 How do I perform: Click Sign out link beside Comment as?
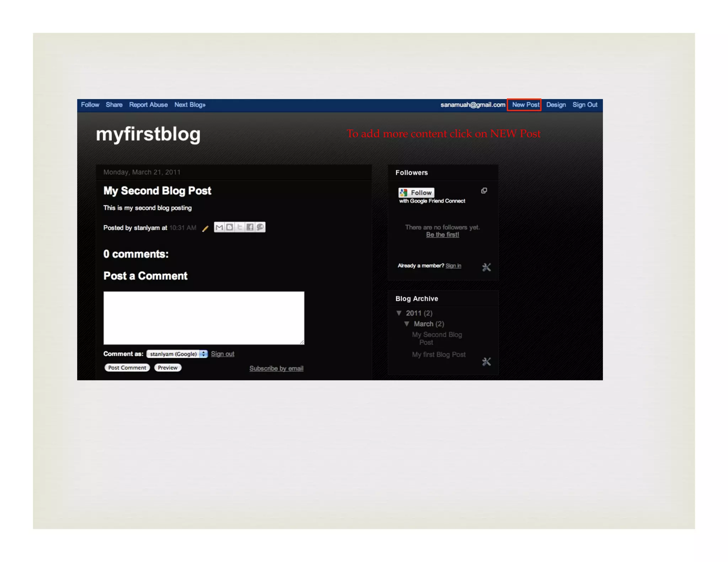coord(223,354)
